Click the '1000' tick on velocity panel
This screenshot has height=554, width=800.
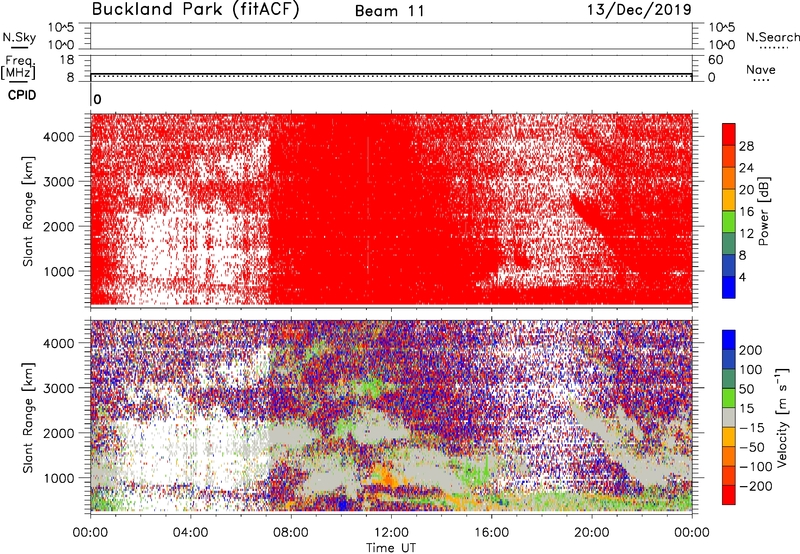pos(59,478)
